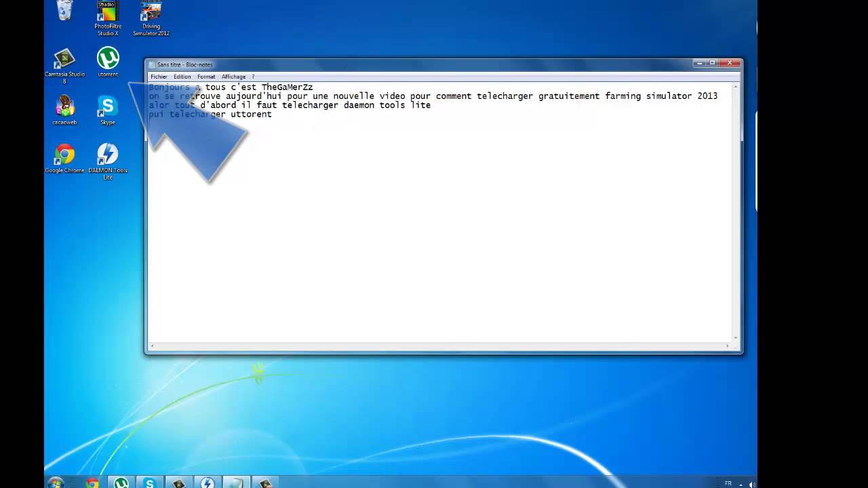Open uTorrent from the taskbar
Screen dimensions: 868x488
(x=121, y=483)
